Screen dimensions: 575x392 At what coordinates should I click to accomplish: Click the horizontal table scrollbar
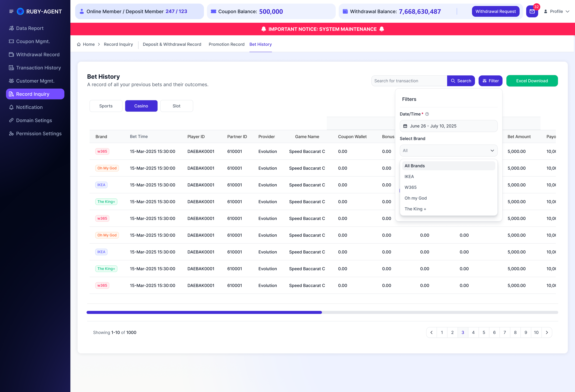click(x=322, y=312)
